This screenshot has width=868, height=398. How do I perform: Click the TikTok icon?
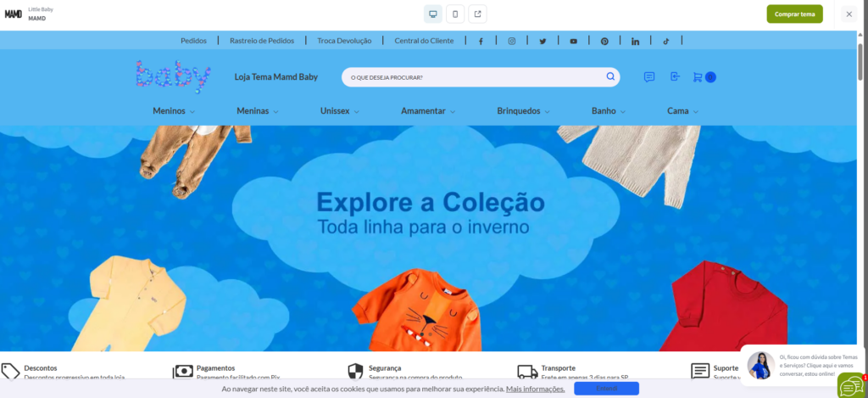click(666, 41)
